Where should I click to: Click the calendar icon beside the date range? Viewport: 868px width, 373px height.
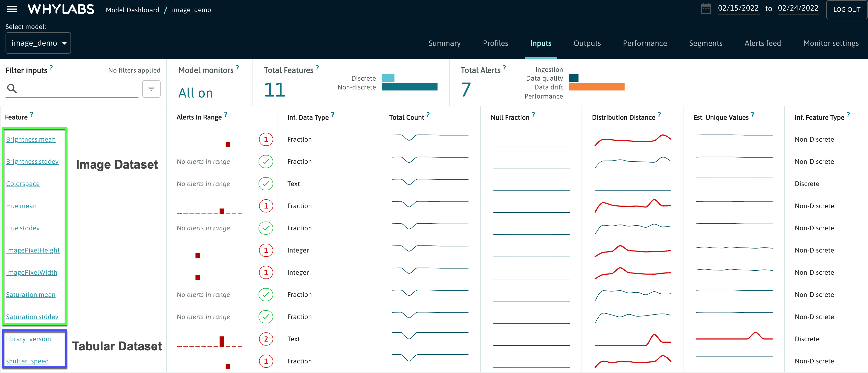coord(706,8)
